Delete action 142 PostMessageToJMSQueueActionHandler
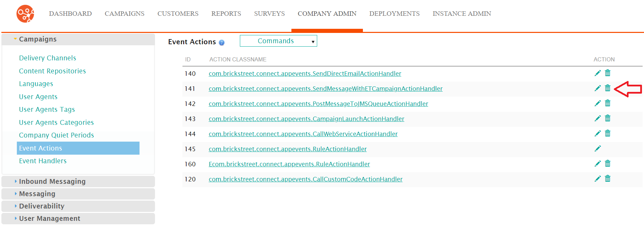644x227 pixels. [608, 103]
